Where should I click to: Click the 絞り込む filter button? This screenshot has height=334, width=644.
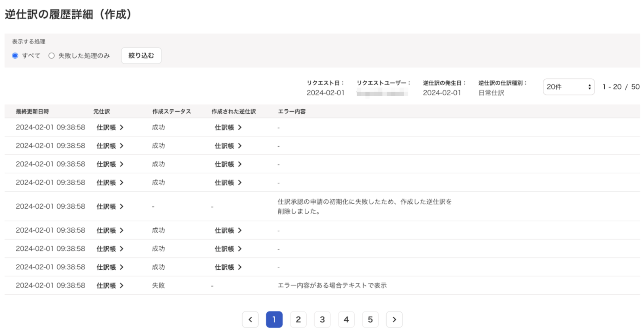141,55
